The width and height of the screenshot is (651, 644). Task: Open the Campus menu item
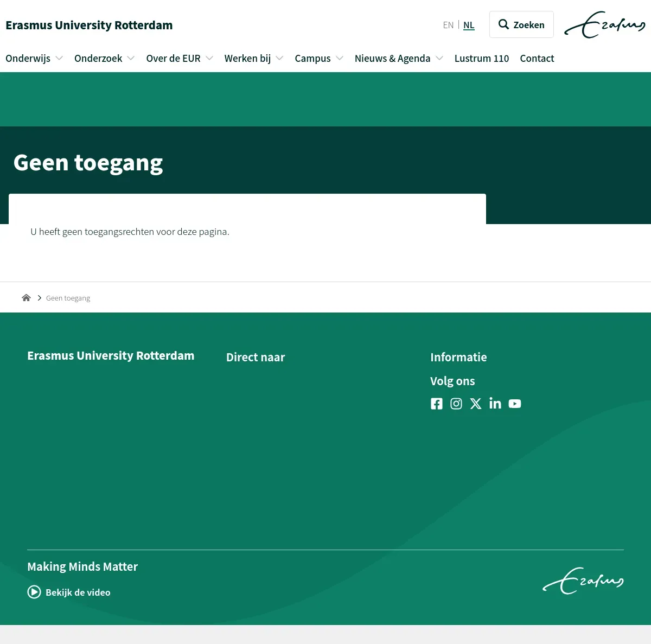pos(312,58)
